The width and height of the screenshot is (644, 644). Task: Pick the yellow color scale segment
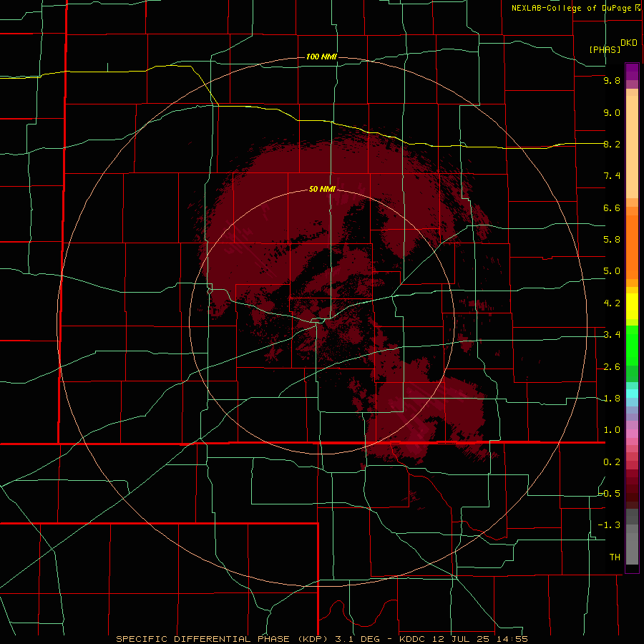click(x=632, y=306)
